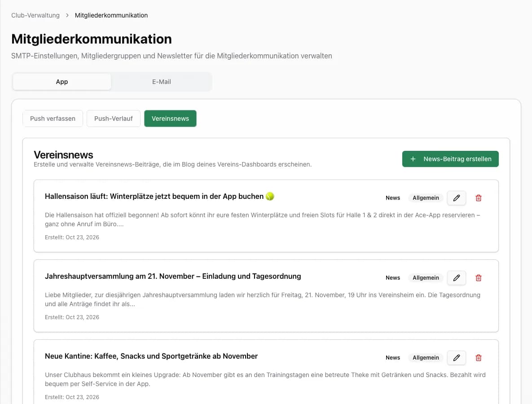Switch to the E-Mail tab
Image resolution: width=532 pixels, height=404 pixels.
point(162,82)
